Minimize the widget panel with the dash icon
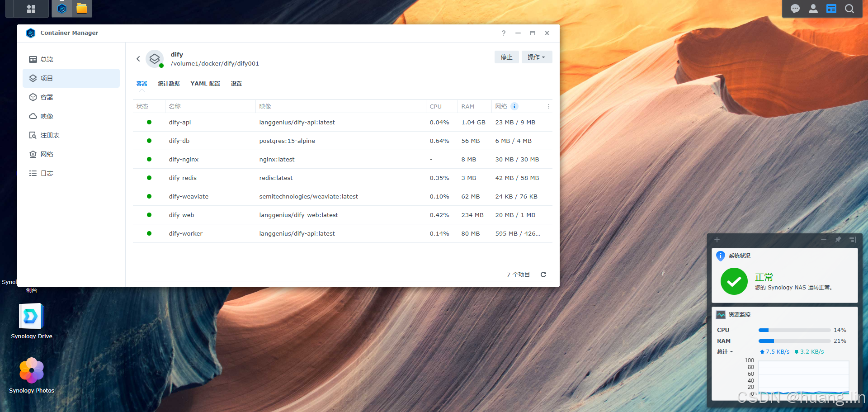The image size is (868, 412). point(824,240)
